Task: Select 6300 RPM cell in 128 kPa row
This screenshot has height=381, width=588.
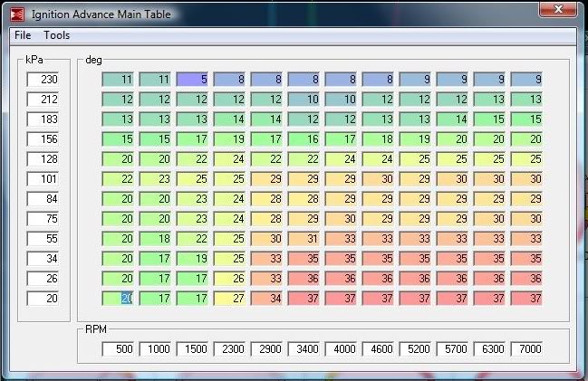Action: tap(489, 159)
